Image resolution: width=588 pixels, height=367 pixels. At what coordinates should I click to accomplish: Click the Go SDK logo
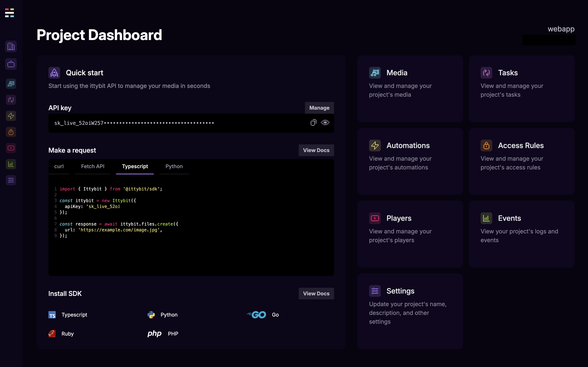pyautogui.click(x=256, y=315)
